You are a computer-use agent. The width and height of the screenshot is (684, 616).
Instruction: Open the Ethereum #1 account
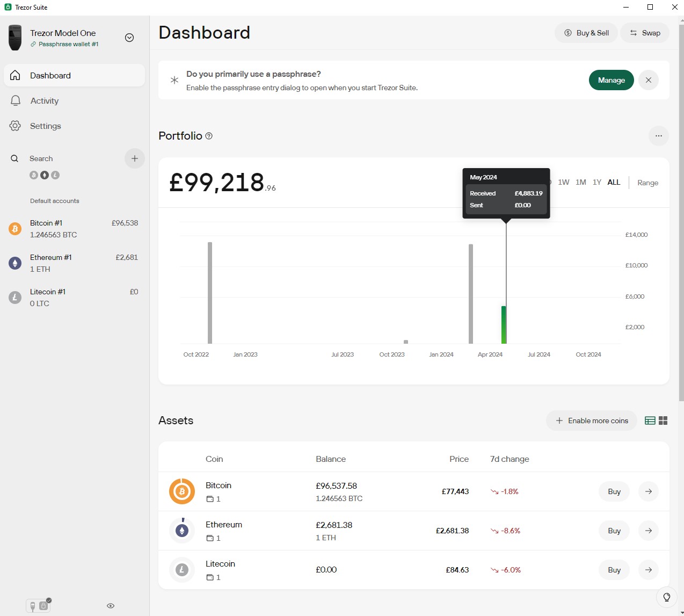(74, 263)
